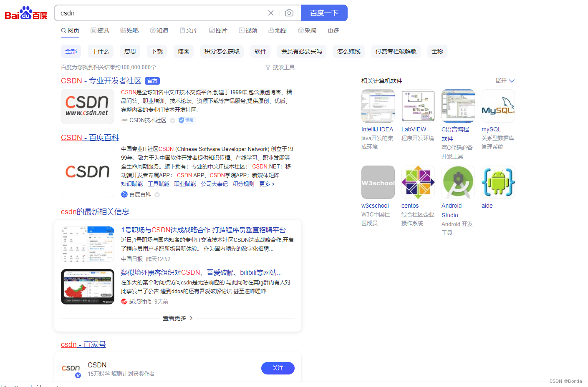Choose the 会员有必要买吗 filter chip

302,51
